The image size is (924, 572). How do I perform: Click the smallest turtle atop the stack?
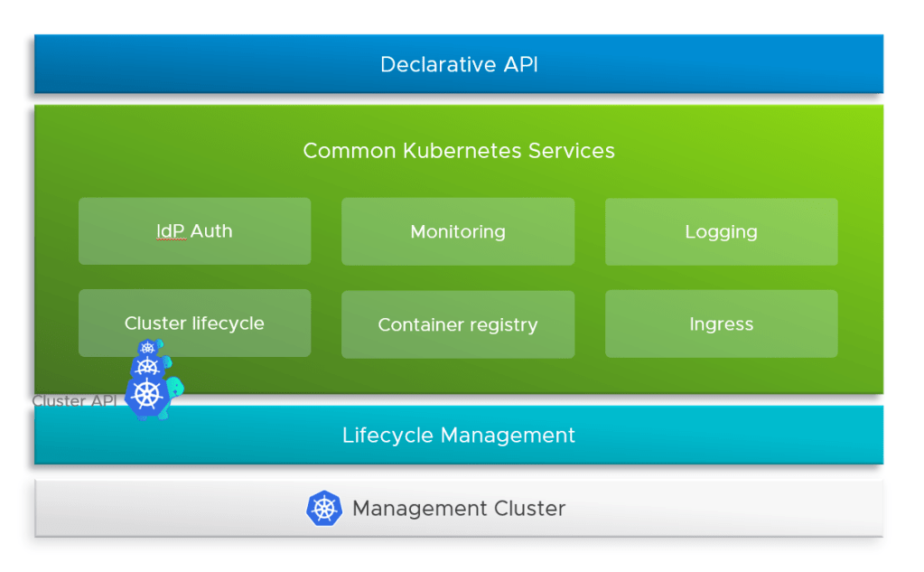tap(148, 348)
